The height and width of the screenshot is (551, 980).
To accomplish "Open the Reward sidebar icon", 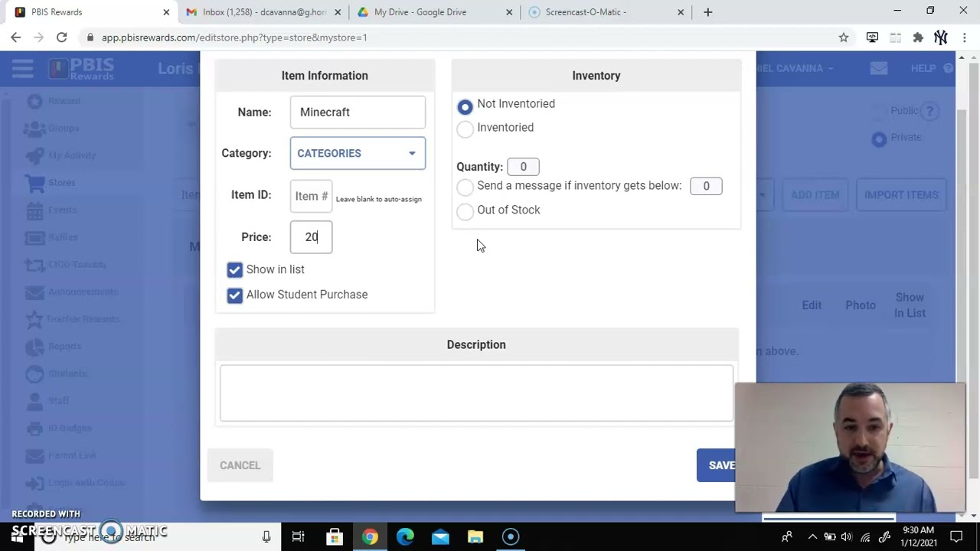I will coord(34,101).
